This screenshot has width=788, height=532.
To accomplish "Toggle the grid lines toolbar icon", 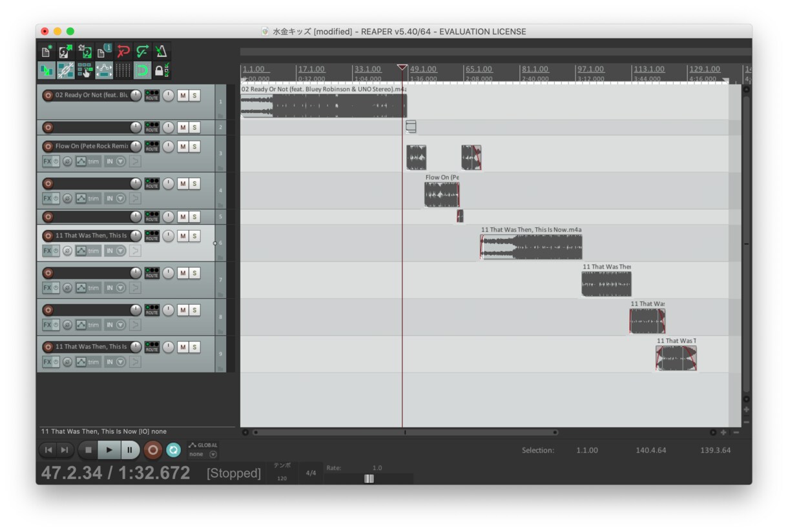I will [x=123, y=71].
